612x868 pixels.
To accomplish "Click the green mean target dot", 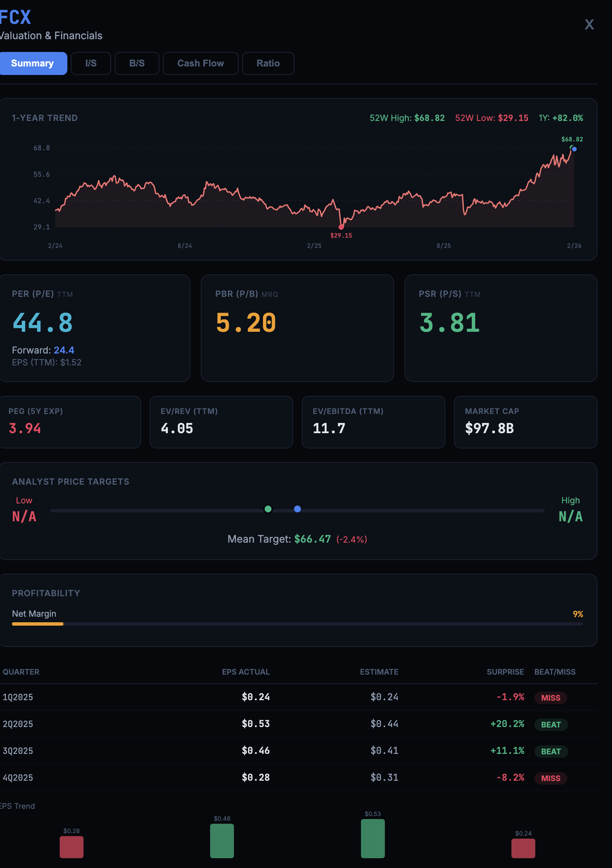I will coord(268,509).
